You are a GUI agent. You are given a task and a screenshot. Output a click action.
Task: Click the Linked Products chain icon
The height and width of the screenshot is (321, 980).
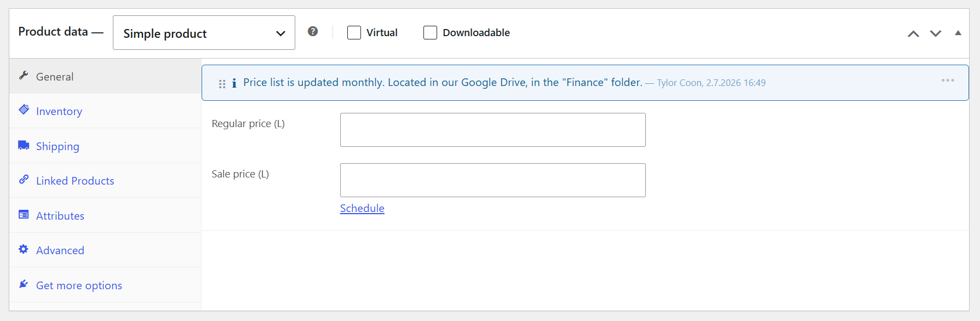pyautogui.click(x=23, y=180)
